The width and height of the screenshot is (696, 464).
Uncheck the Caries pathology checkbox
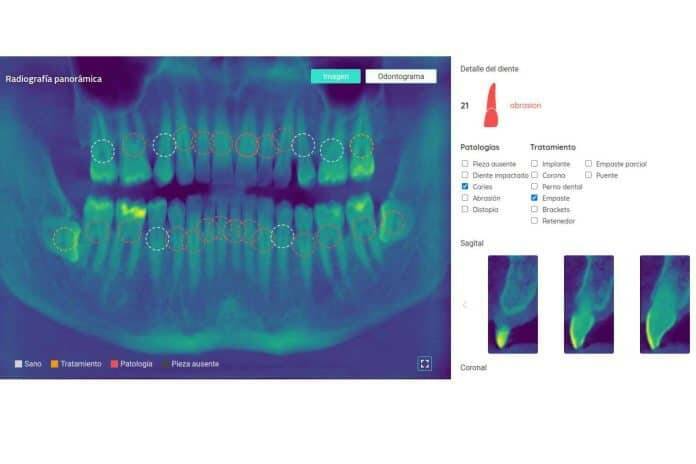(465, 187)
